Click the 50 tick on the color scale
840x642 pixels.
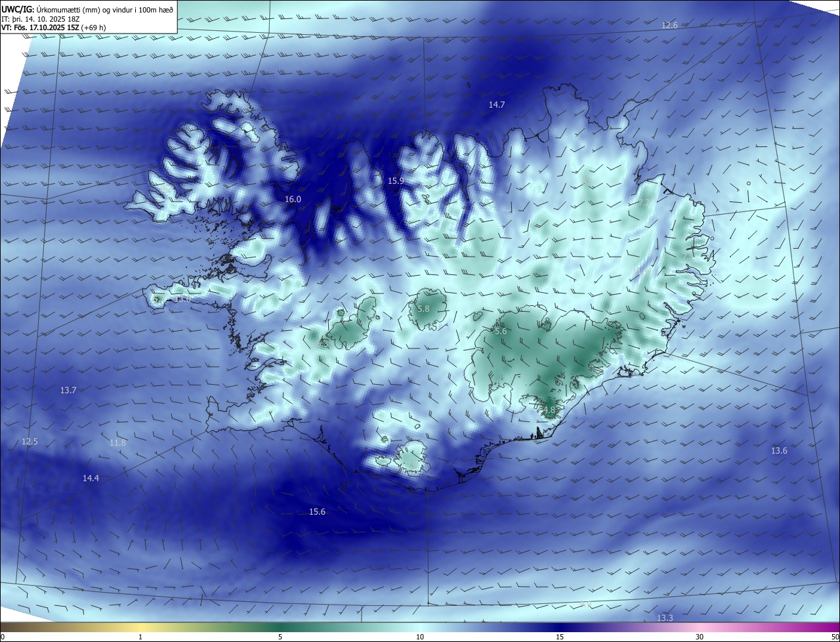point(835,637)
